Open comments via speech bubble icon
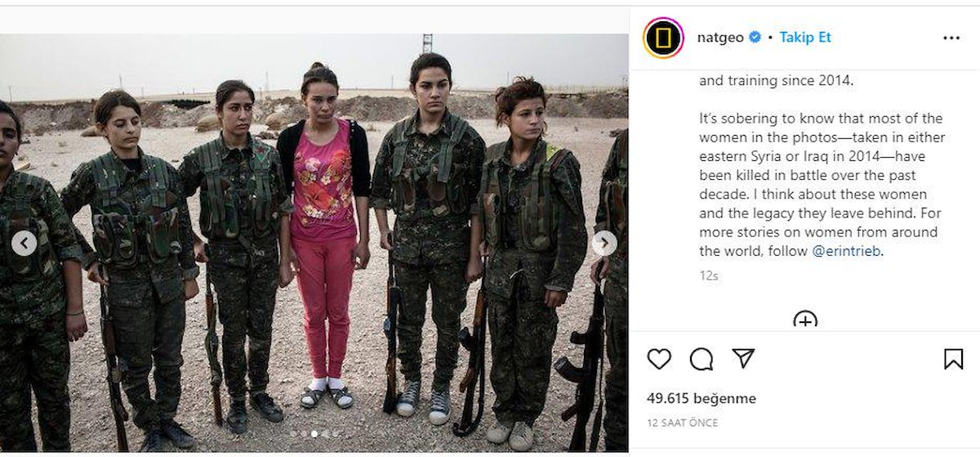Image resolution: width=980 pixels, height=457 pixels. (x=701, y=359)
